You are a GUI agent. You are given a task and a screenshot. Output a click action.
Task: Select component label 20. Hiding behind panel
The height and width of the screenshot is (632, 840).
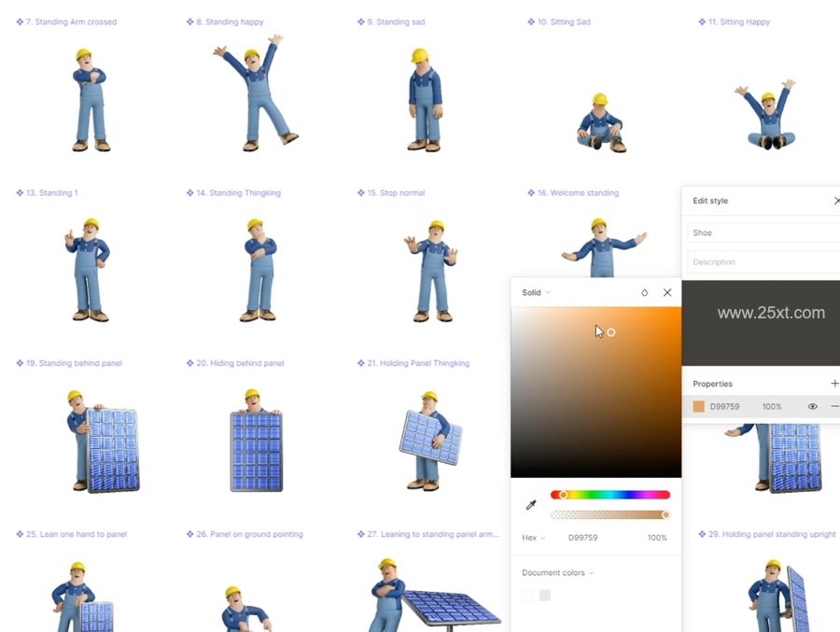235,363
